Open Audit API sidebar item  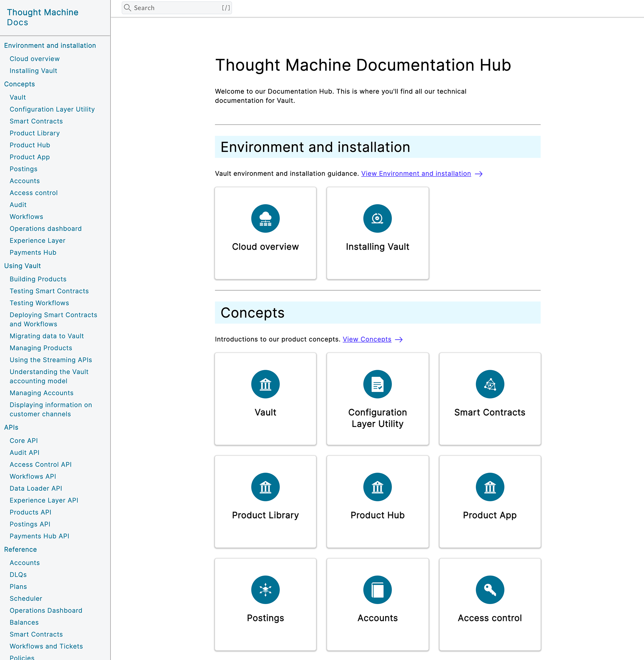point(24,453)
